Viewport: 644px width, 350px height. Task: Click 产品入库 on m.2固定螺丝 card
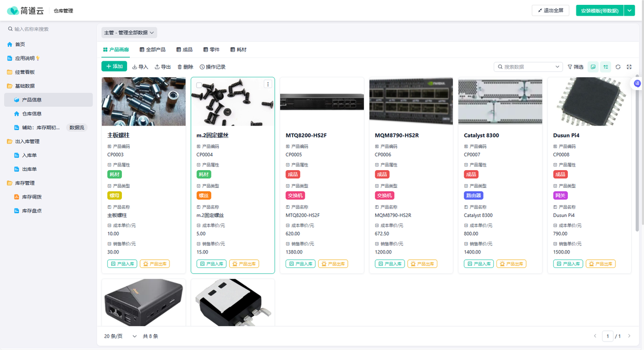211,264
